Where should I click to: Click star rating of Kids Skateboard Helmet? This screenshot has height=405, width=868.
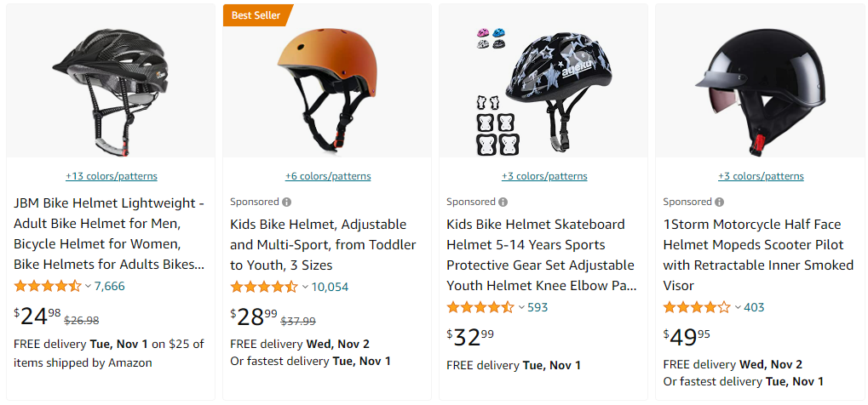[x=480, y=307]
